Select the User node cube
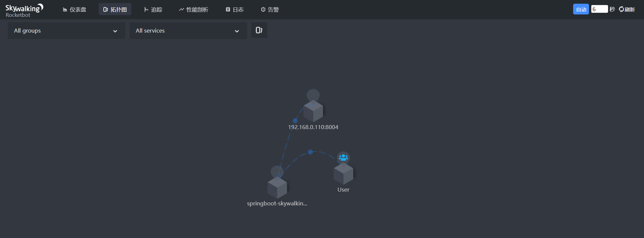The image size is (644, 238). tap(343, 174)
